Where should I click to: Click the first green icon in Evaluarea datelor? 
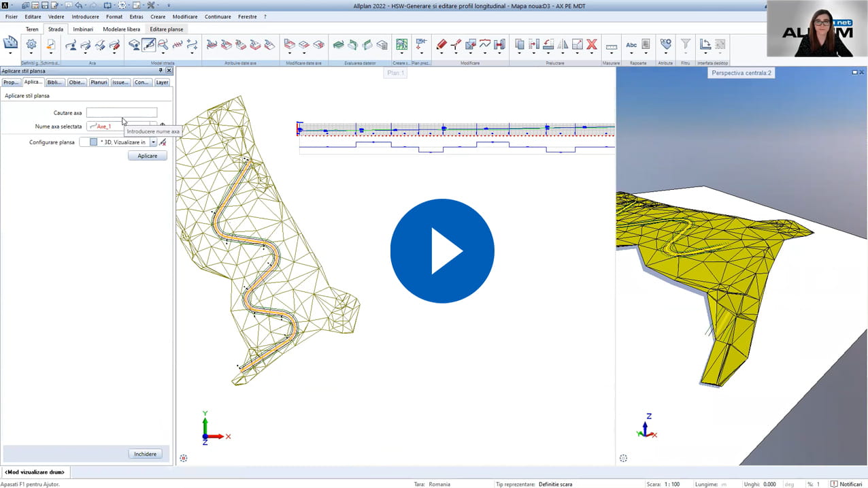click(338, 45)
